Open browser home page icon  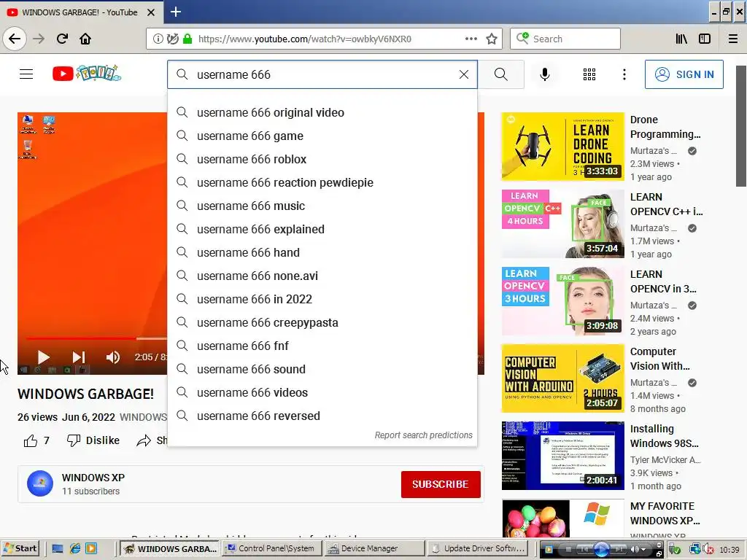click(x=85, y=39)
